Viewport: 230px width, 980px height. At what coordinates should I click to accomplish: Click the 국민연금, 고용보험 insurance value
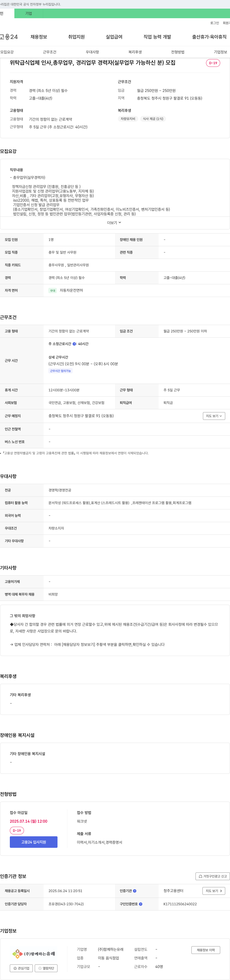click(x=76, y=403)
